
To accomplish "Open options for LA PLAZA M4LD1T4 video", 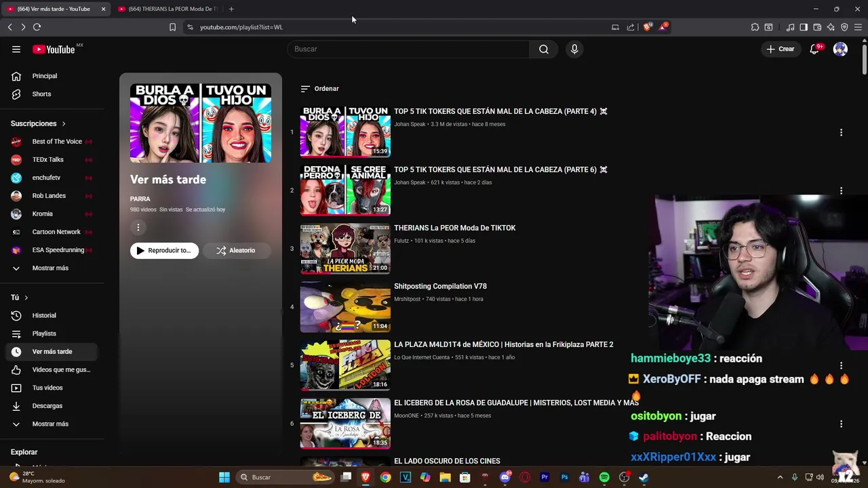I will pyautogui.click(x=841, y=365).
